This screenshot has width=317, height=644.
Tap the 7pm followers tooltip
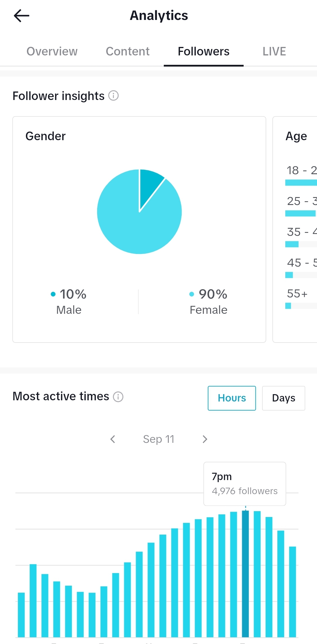pos(245,484)
